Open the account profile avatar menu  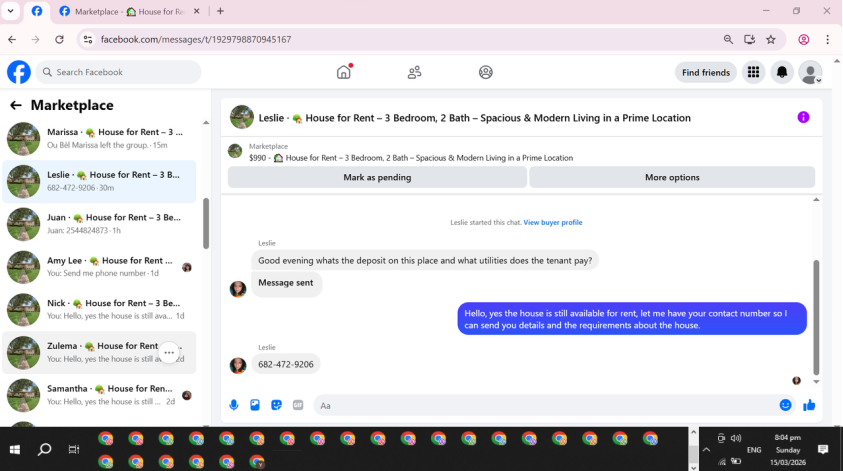(810, 72)
